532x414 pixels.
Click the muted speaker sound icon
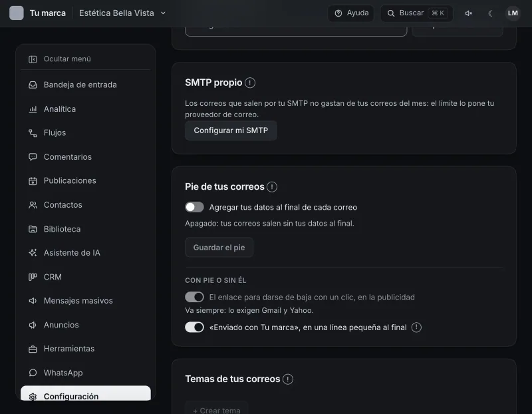click(469, 13)
